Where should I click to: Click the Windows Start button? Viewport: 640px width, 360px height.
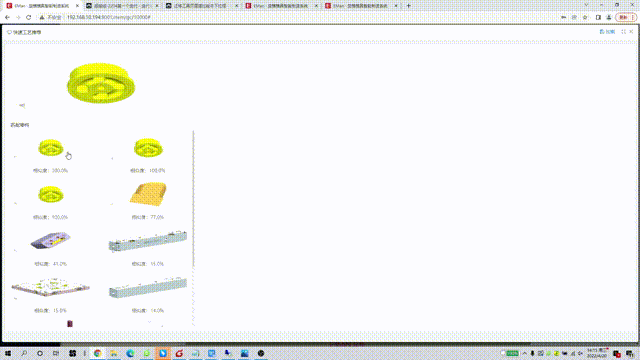pos(8,353)
